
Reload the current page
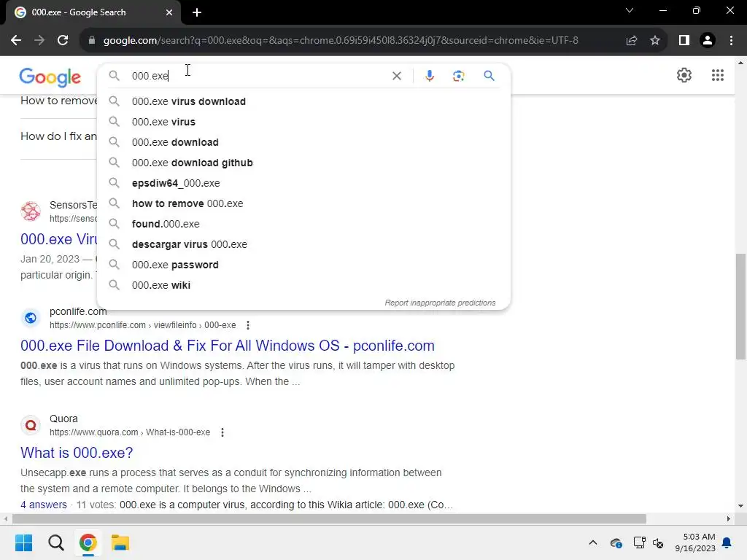click(63, 41)
